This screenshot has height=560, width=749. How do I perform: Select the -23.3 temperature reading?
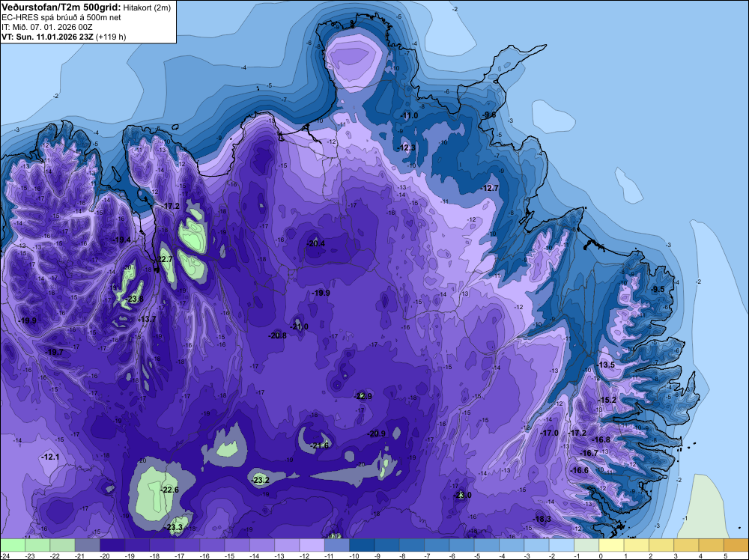tap(174, 528)
